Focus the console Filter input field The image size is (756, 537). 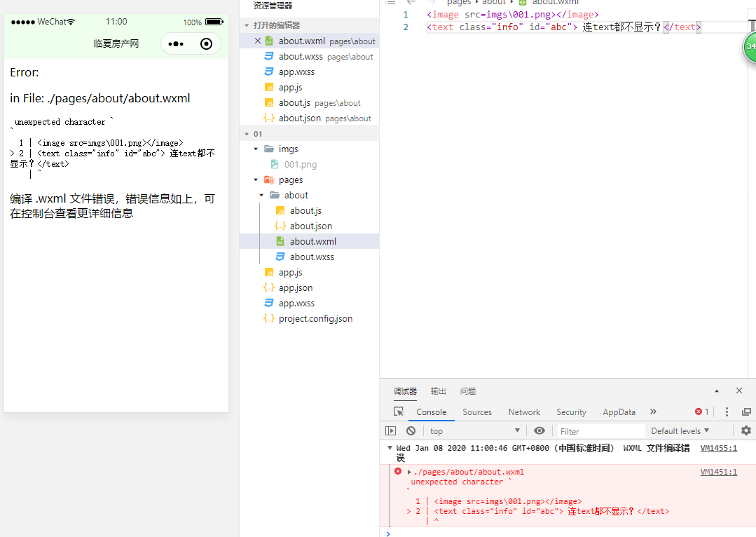pos(600,431)
